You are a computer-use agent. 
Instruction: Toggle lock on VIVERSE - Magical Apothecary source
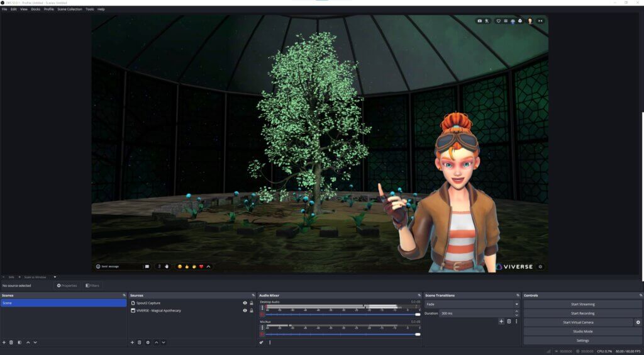(252, 310)
